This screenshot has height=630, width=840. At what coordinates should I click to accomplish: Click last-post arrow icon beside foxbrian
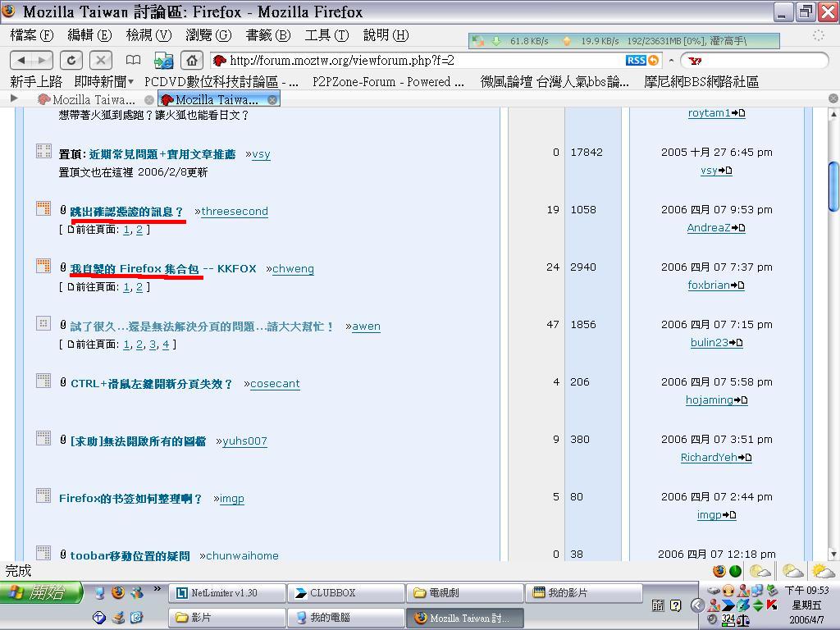click(737, 285)
